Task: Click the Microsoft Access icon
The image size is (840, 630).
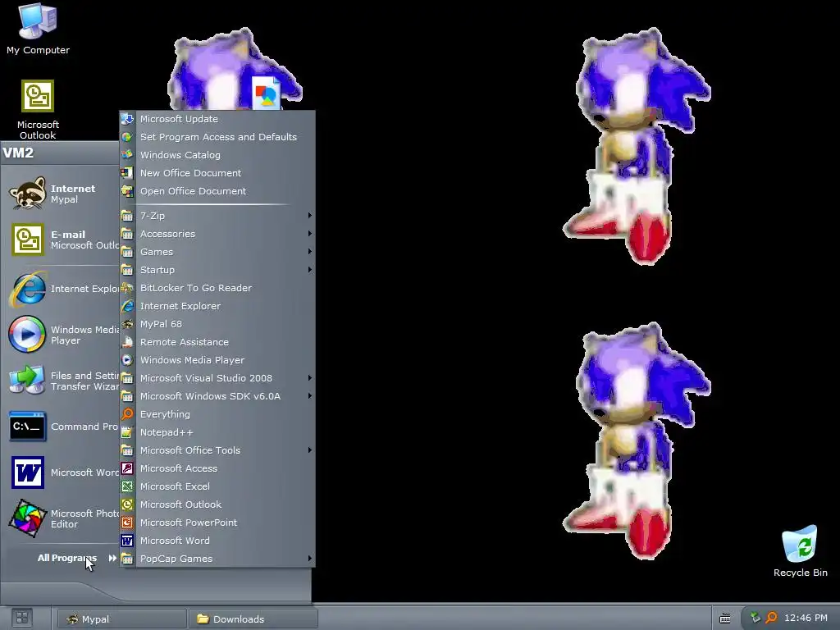Action: [x=127, y=468]
